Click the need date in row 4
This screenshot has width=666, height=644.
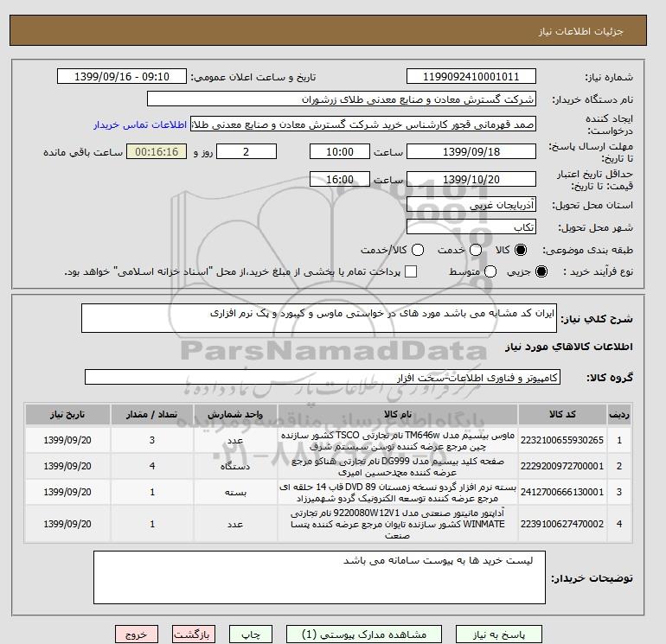(67, 524)
